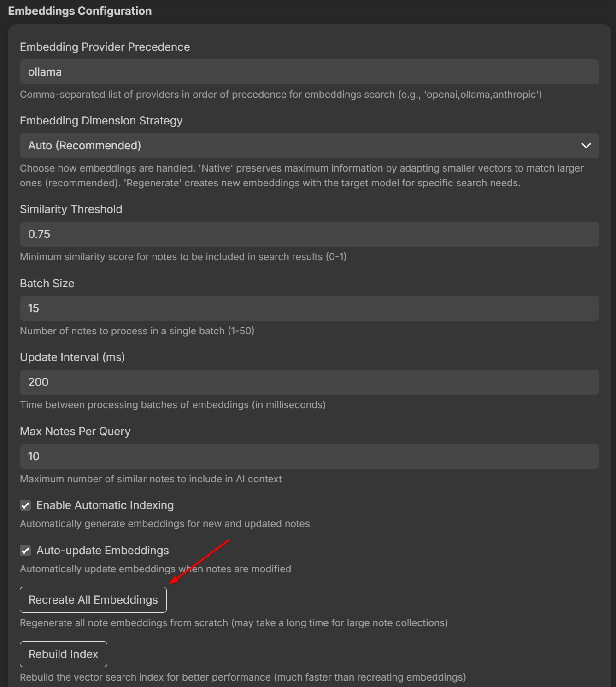Click the dropdown chevron arrow beside Auto (Recommended)

click(586, 146)
